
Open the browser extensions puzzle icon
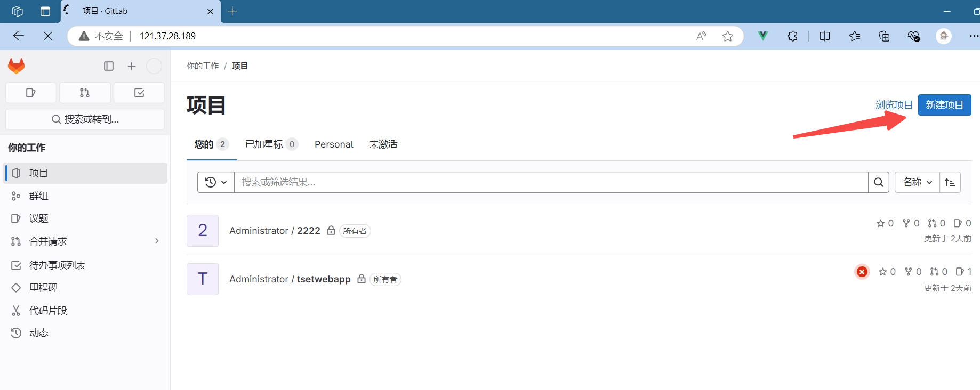coord(793,36)
